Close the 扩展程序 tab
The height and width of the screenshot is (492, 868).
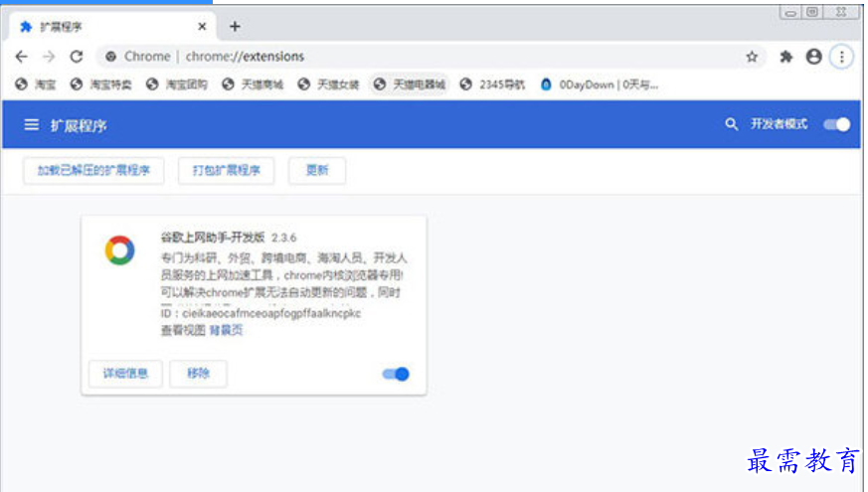pyautogui.click(x=202, y=26)
